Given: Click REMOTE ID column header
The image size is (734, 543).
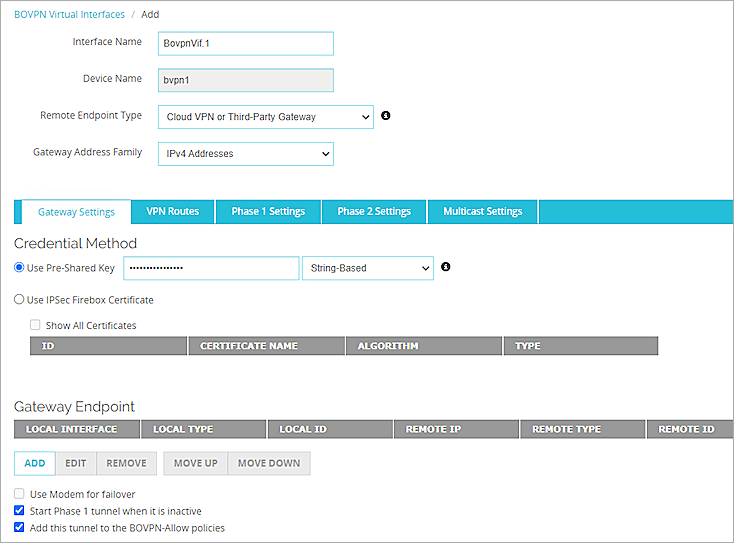Looking at the screenshot, I should tap(690, 429).
